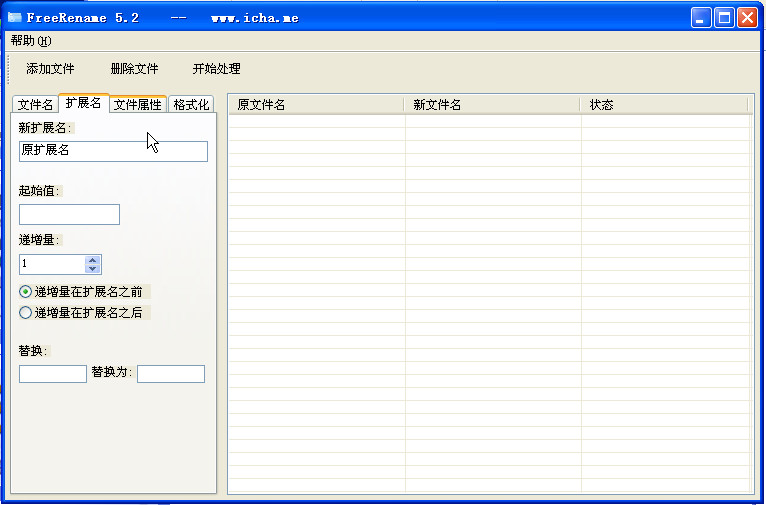766x505 pixels.
Task: Click 添加文件 to add files
Action: (50, 69)
